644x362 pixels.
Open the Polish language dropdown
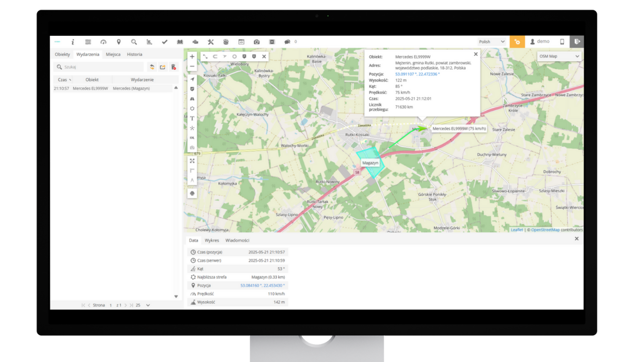click(x=492, y=42)
